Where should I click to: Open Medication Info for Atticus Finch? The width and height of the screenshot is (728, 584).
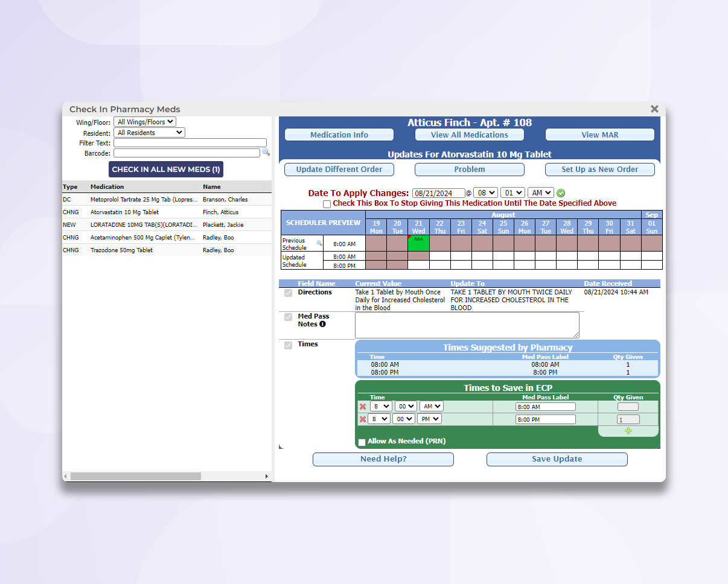coord(339,134)
